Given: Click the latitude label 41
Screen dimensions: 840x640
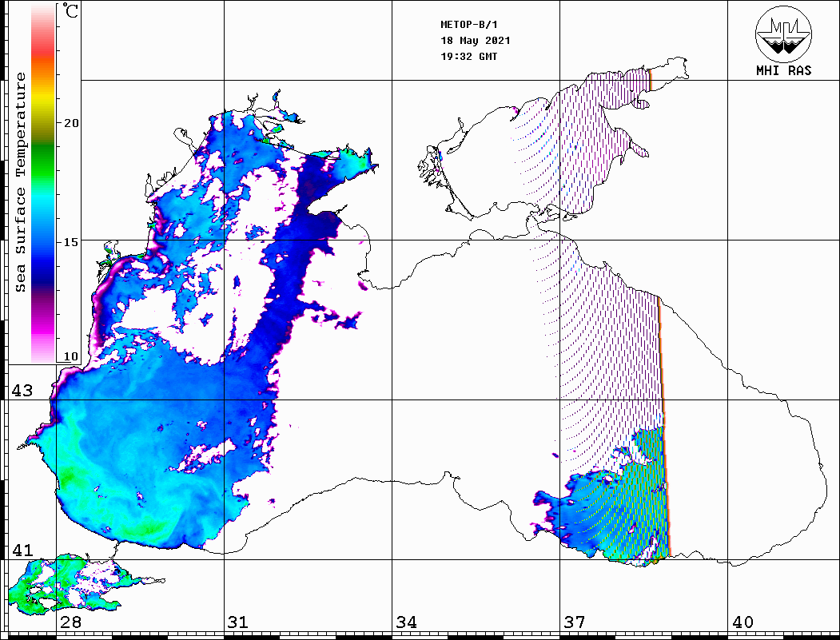Looking at the screenshot, I should click(22, 550).
